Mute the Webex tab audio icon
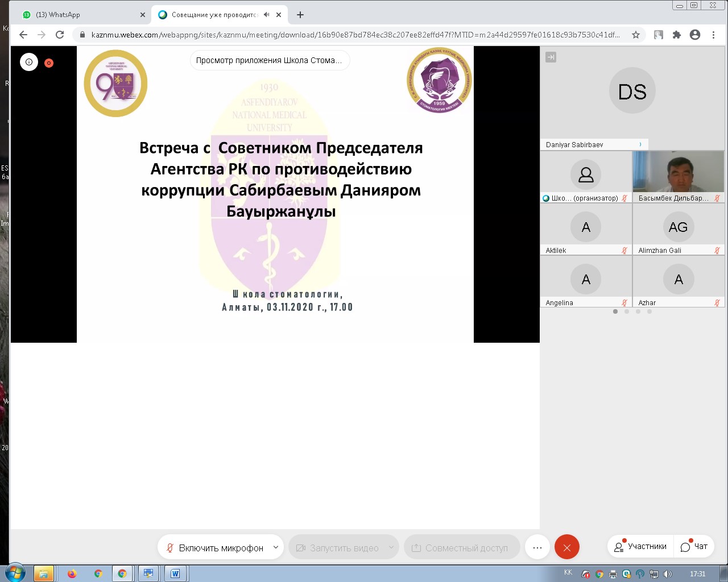 click(266, 15)
